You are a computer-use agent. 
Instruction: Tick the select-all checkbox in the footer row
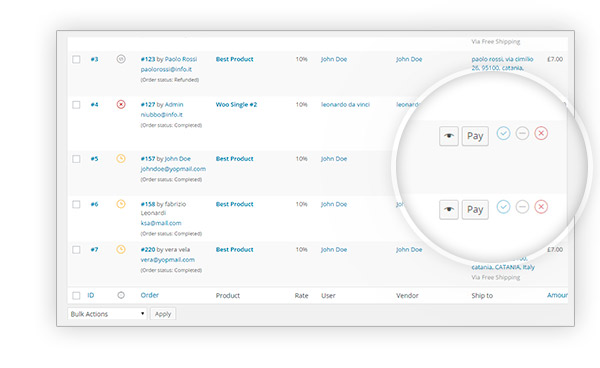tap(76, 295)
